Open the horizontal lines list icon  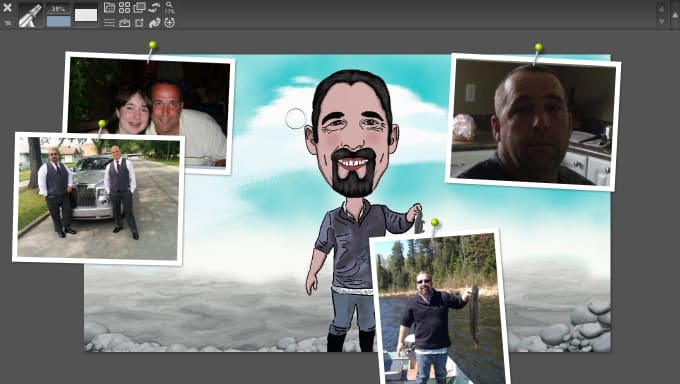tap(109, 23)
